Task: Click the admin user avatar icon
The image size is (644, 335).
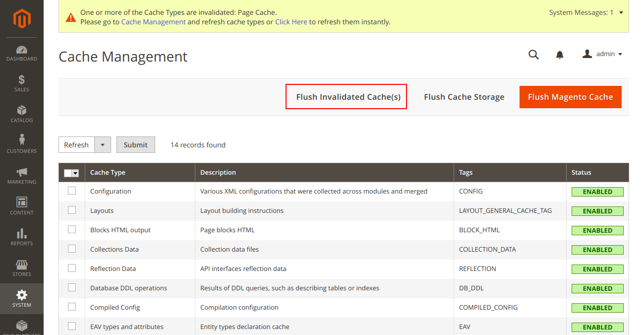Action: pyautogui.click(x=587, y=54)
